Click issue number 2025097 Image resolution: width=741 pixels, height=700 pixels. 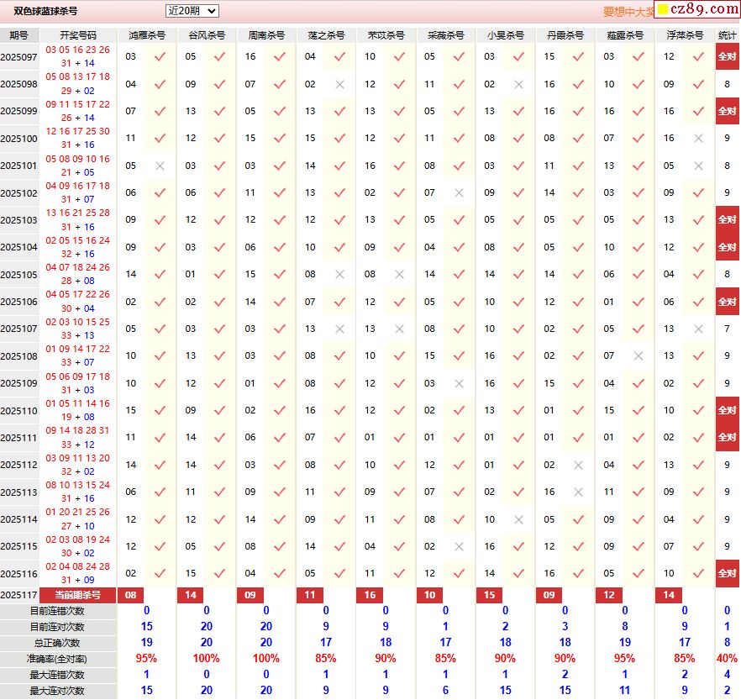pos(18,57)
